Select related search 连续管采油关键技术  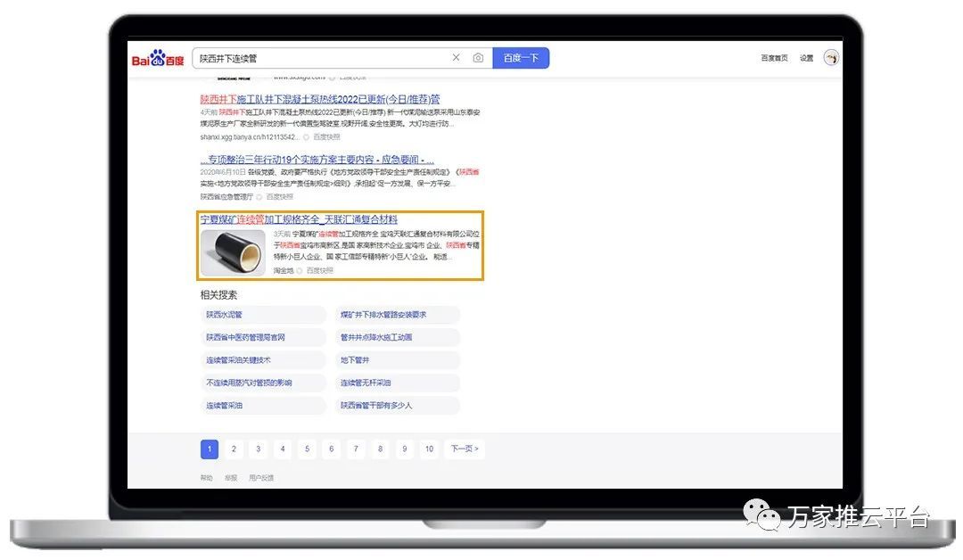click(x=238, y=360)
